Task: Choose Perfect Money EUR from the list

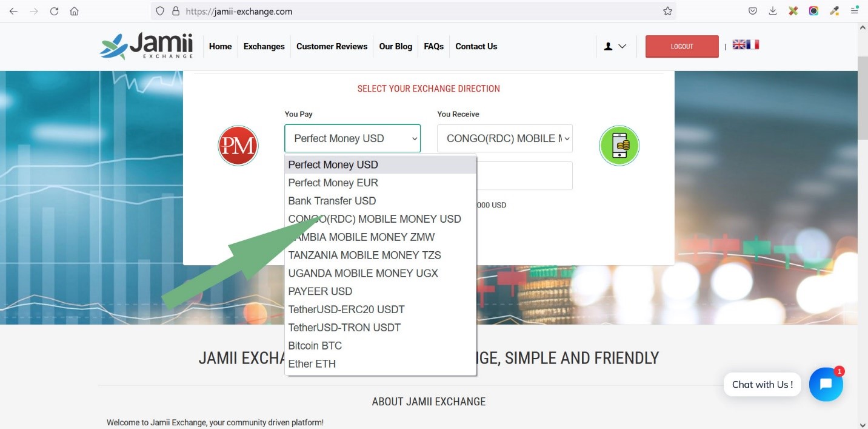Action: 381,183
